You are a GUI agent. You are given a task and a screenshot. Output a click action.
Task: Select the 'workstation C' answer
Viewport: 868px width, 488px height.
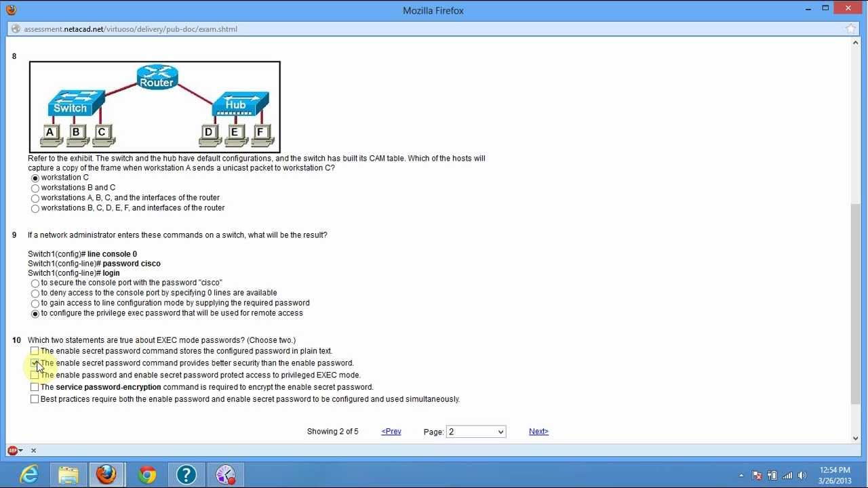35,178
